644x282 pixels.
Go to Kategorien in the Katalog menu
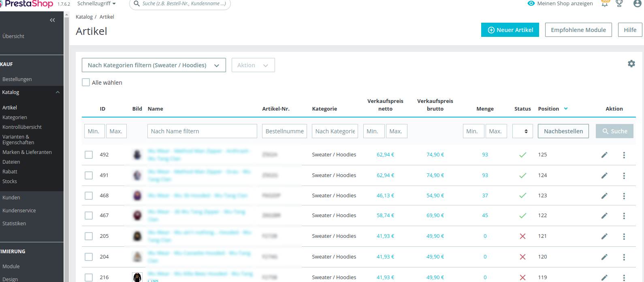(x=15, y=117)
